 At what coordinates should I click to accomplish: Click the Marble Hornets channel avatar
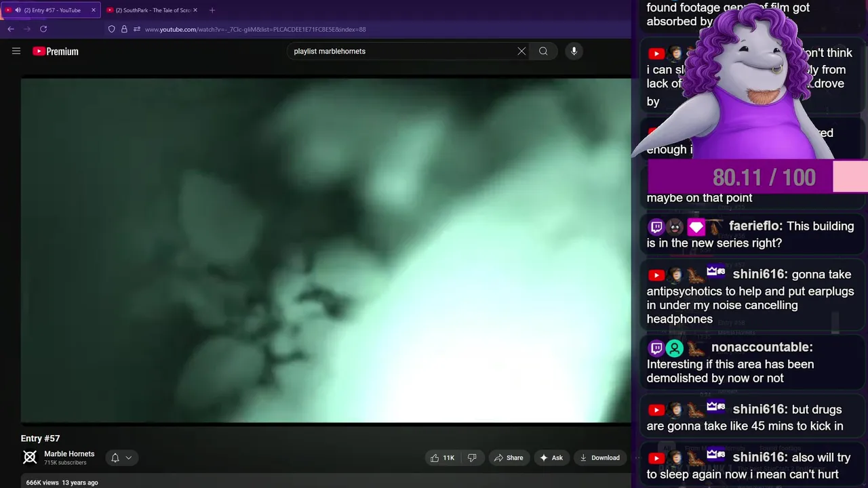pyautogui.click(x=30, y=457)
